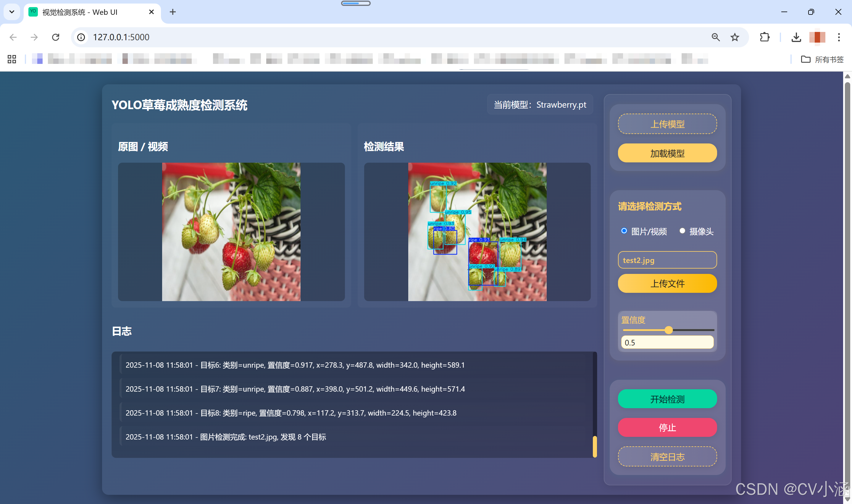This screenshot has height=504, width=852.
Task: Click the 开始检测 button
Action: click(x=667, y=399)
